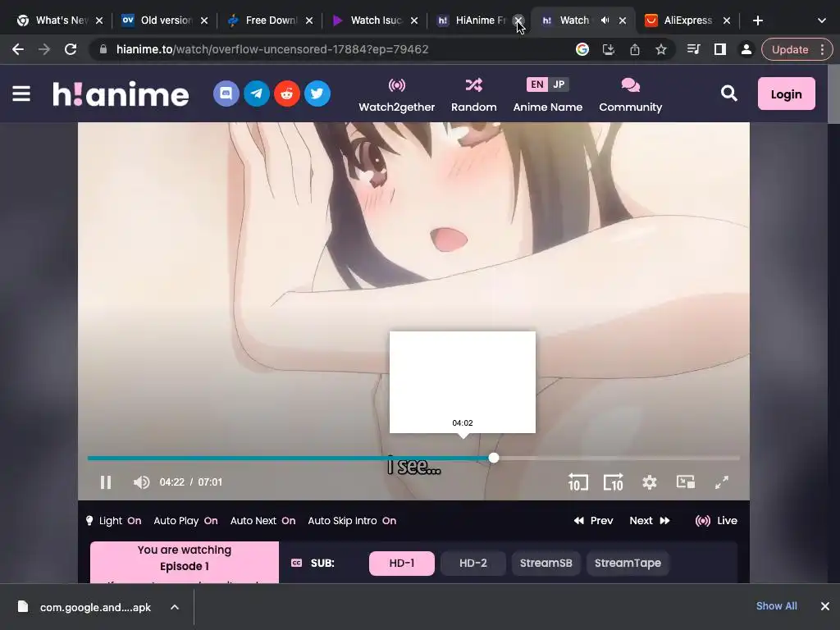Select the HD-1 server
The height and width of the screenshot is (630, 840).
[x=402, y=563]
